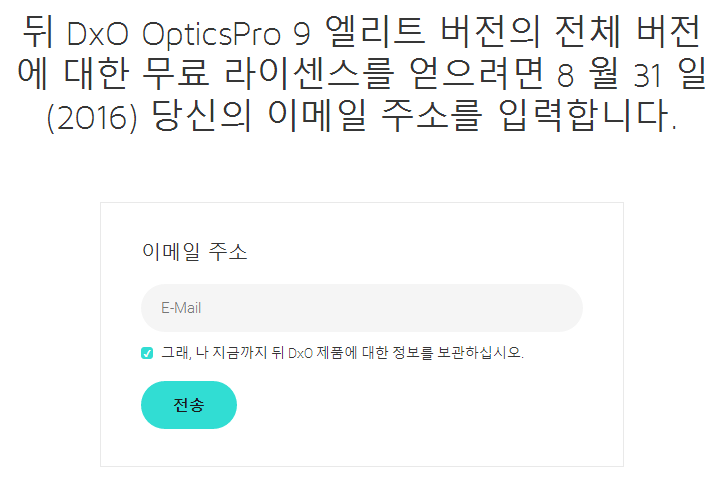720x492 pixels.
Task: Click the 입력합니다 text in heading
Action: [587, 115]
